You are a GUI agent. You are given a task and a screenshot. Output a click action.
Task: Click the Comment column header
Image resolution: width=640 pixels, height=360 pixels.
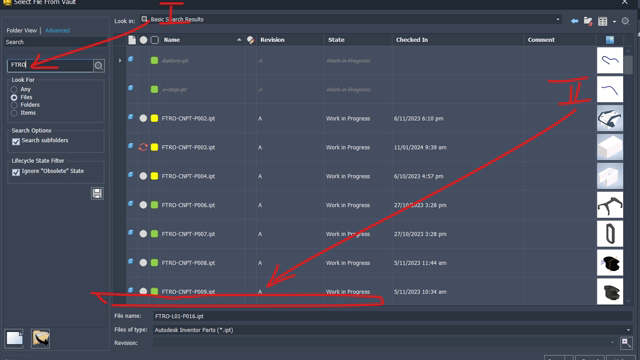(x=541, y=40)
